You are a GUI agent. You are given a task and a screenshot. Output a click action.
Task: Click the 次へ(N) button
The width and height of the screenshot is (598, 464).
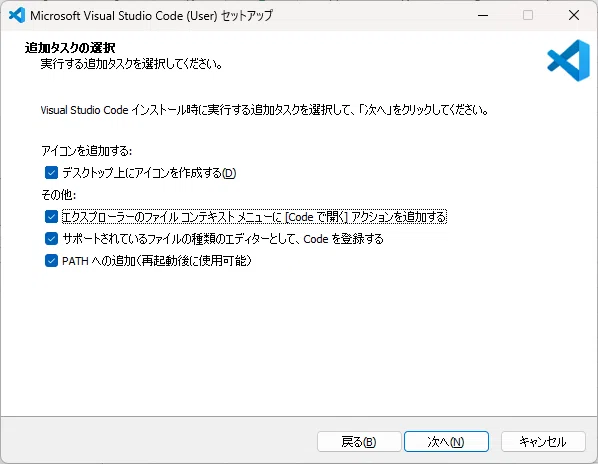[x=446, y=442]
